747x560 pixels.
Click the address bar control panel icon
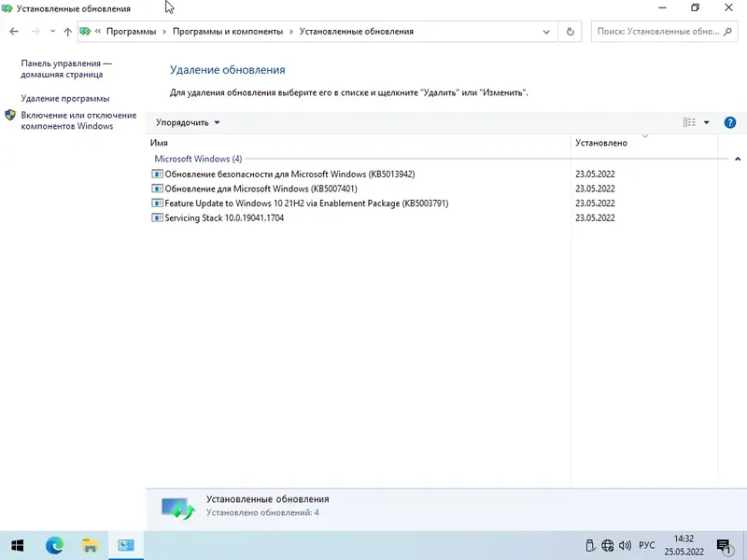click(85, 32)
